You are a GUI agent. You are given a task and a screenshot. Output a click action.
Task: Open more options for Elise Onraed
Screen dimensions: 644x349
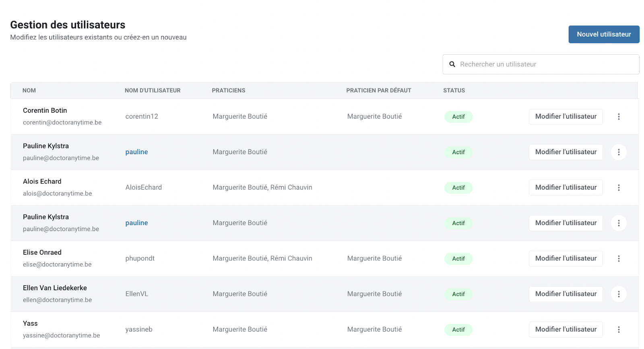pyautogui.click(x=619, y=258)
